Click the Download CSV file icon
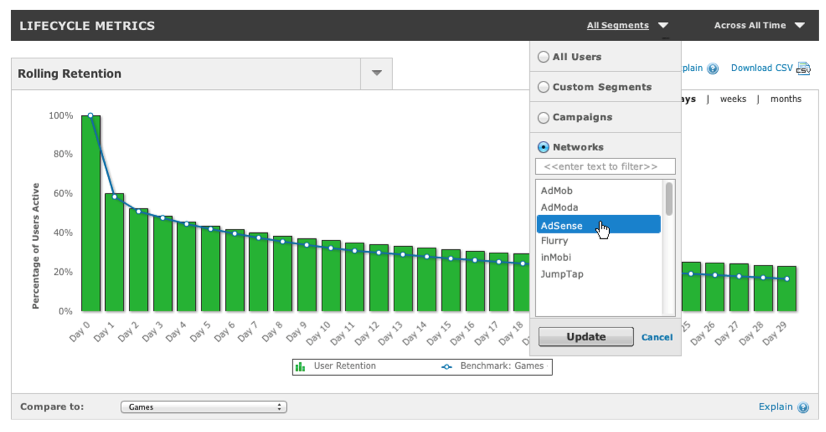 tap(803, 69)
